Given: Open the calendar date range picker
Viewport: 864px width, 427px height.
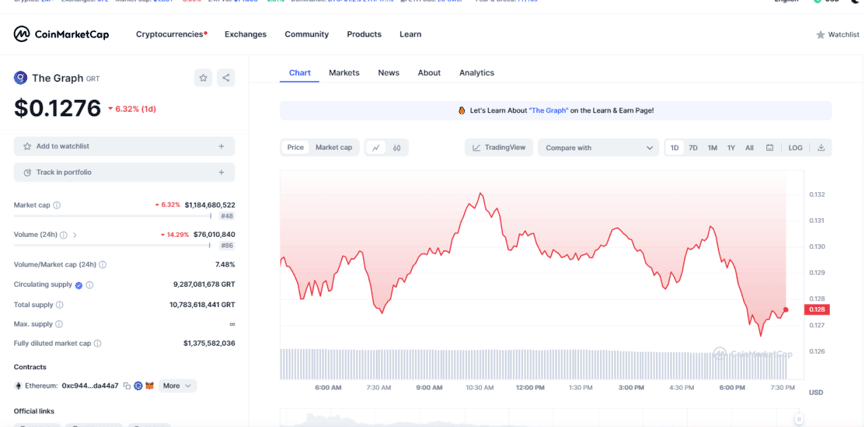Looking at the screenshot, I should [769, 148].
